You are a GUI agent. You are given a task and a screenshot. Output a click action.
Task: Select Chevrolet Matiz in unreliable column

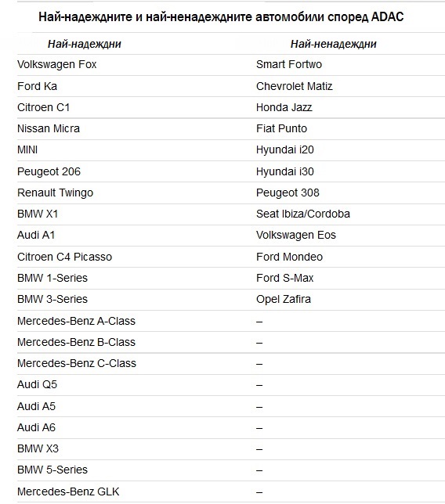click(x=294, y=86)
